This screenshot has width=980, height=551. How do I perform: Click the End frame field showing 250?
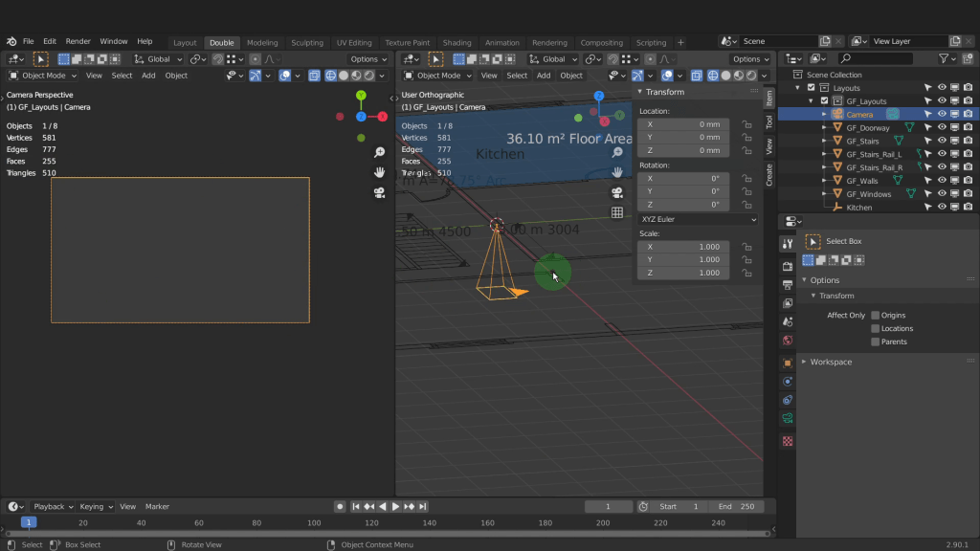tap(736, 506)
